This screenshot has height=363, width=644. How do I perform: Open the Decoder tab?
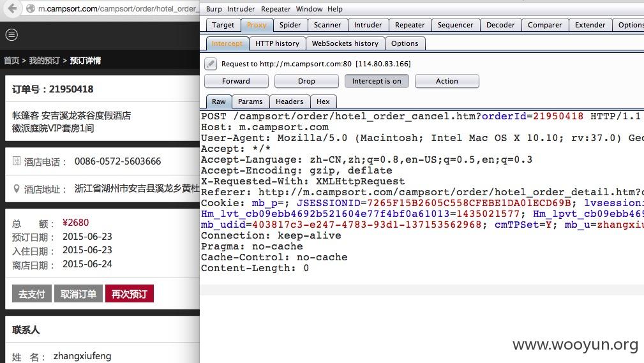click(500, 25)
